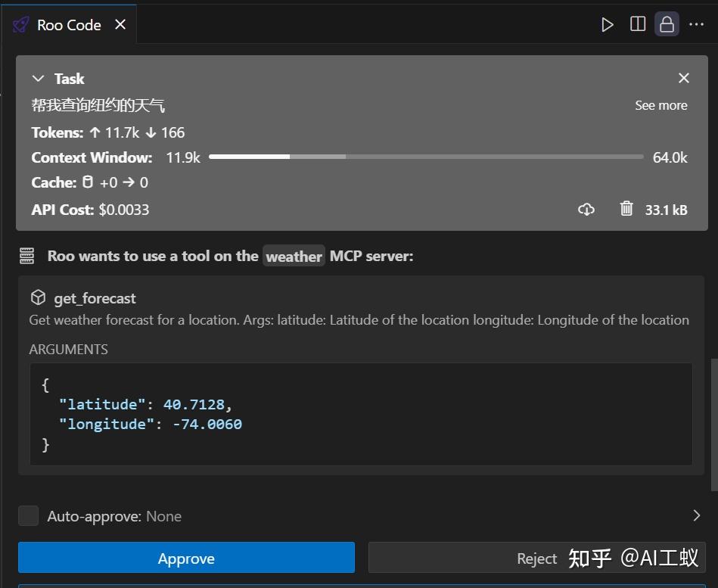Collapse the Task section chevron
The height and width of the screenshot is (588, 718).
click(x=38, y=78)
